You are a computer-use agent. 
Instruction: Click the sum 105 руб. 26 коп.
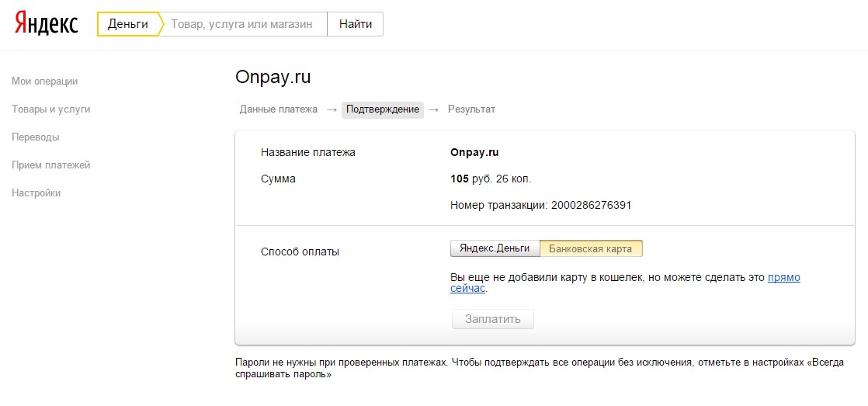click(x=491, y=179)
